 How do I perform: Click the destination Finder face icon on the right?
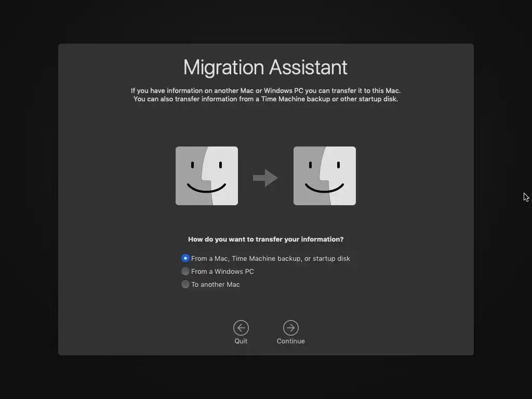pos(325,176)
